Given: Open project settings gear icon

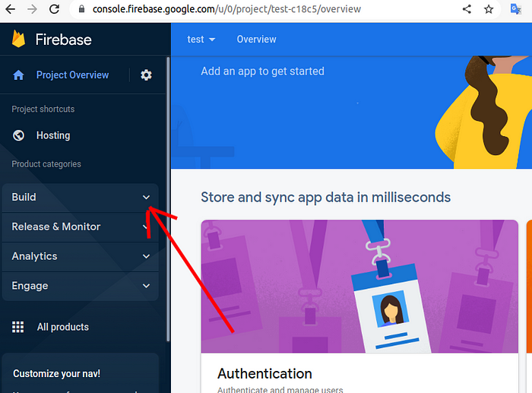Looking at the screenshot, I should [146, 75].
